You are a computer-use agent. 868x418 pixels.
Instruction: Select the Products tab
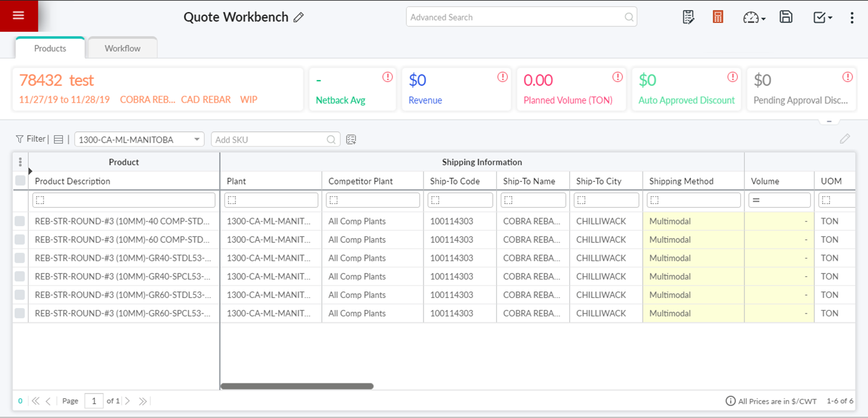tap(50, 48)
